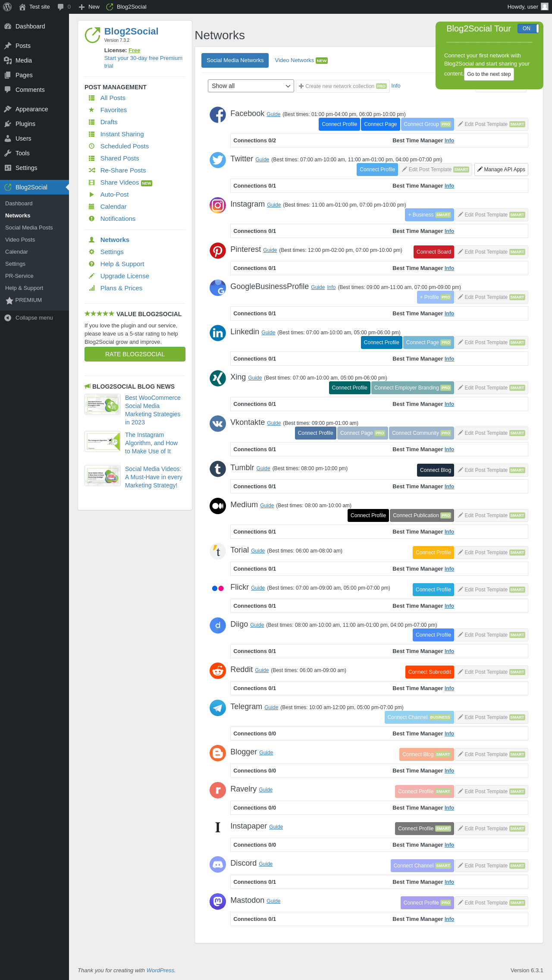552x980 pixels.
Task: Open Social Media Posts submenu item
Action: [29, 228]
